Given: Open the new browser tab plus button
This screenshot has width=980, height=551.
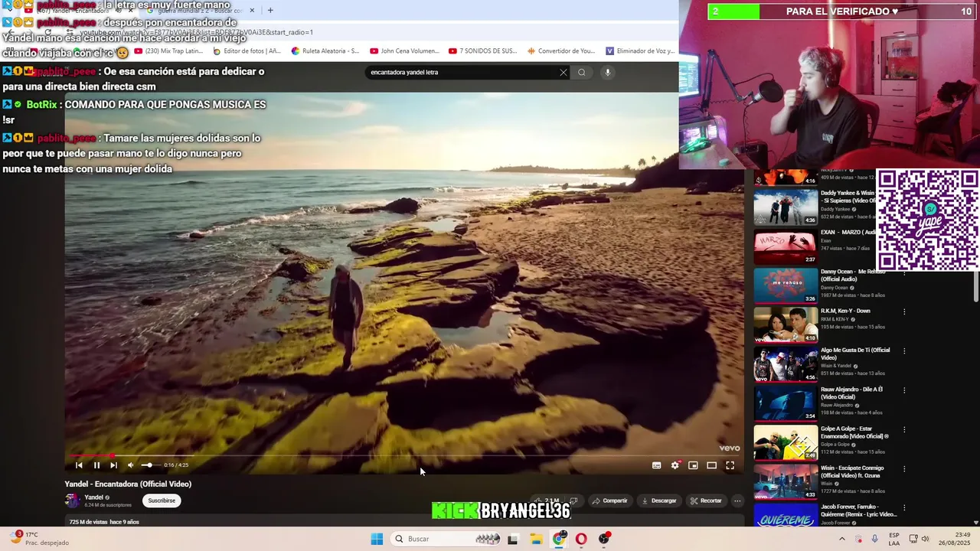Looking at the screenshot, I should pos(270,10).
